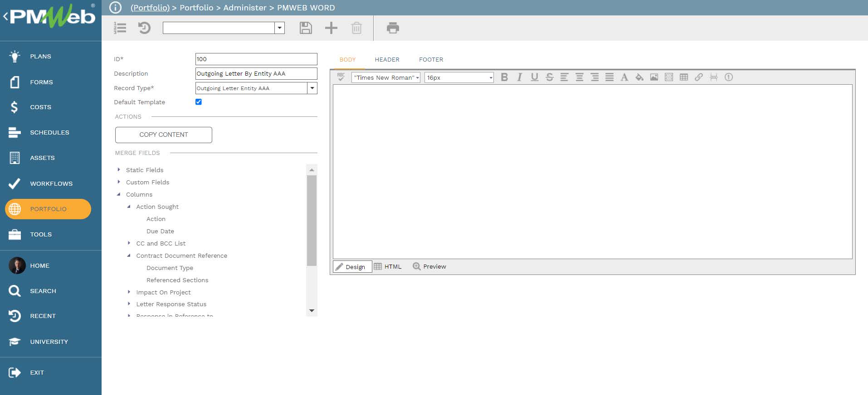Open the FOOTER tab
868x395 pixels.
[x=431, y=60]
